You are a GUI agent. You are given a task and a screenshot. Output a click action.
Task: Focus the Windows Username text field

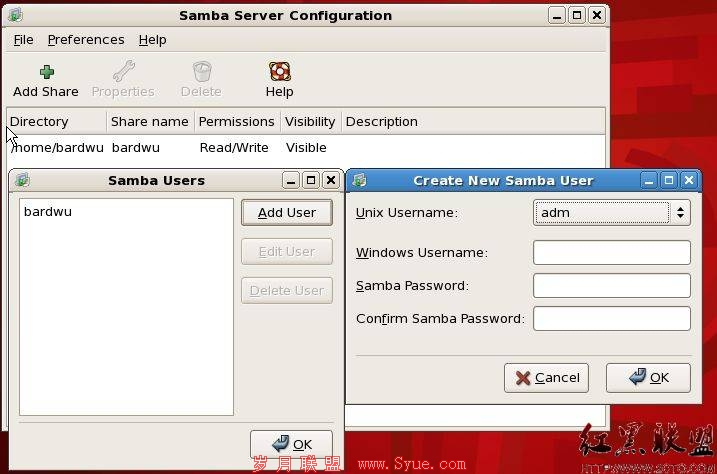pyautogui.click(x=612, y=252)
